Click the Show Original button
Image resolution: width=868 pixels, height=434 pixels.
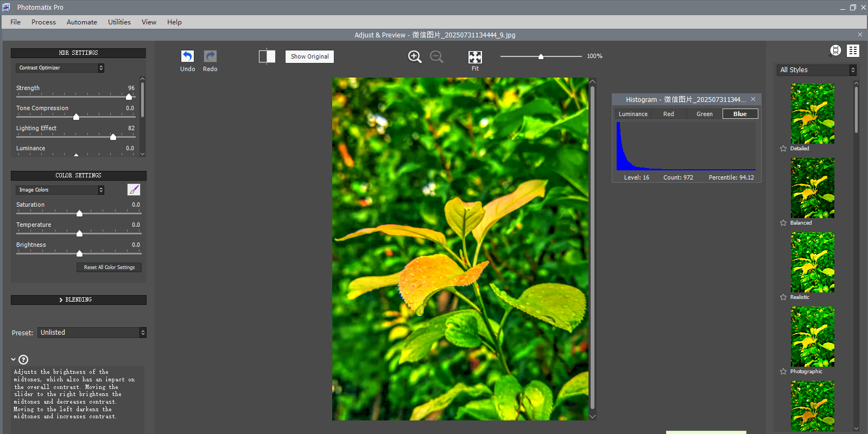tap(309, 56)
